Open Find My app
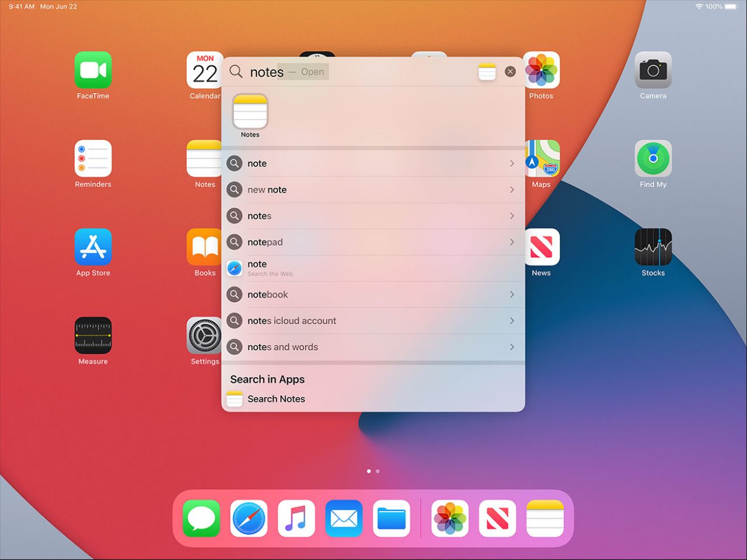The height and width of the screenshot is (560, 747). point(652,158)
